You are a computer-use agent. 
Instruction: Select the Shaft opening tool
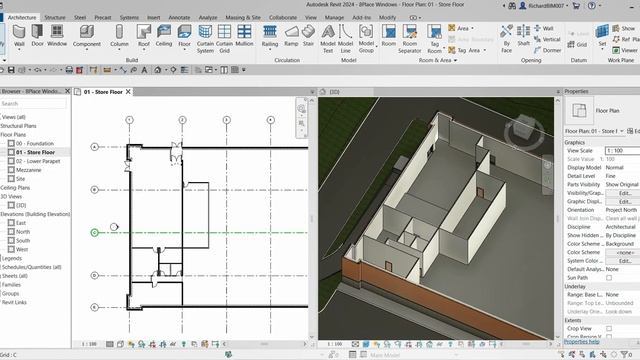[x=523, y=35]
